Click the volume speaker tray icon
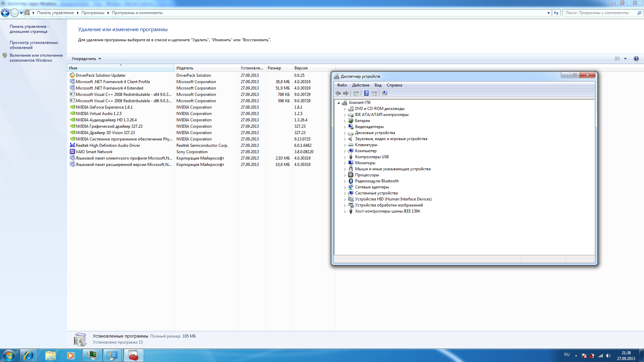The width and height of the screenshot is (644, 362). coord(608,356)
